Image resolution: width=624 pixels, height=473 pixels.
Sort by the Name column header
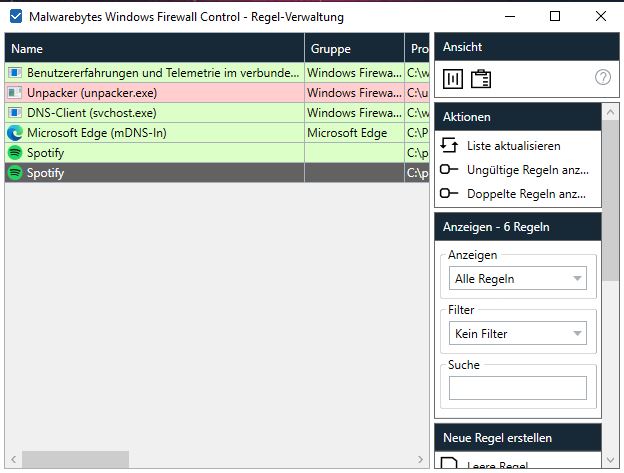click(154, 49)
